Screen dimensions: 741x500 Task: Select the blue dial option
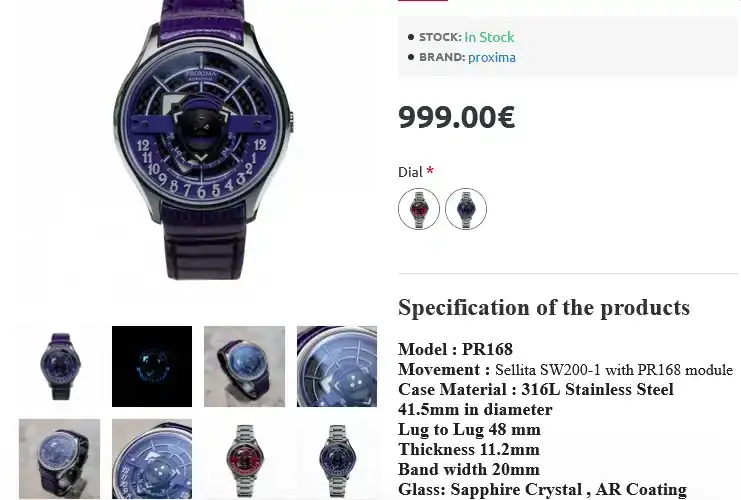466,209
